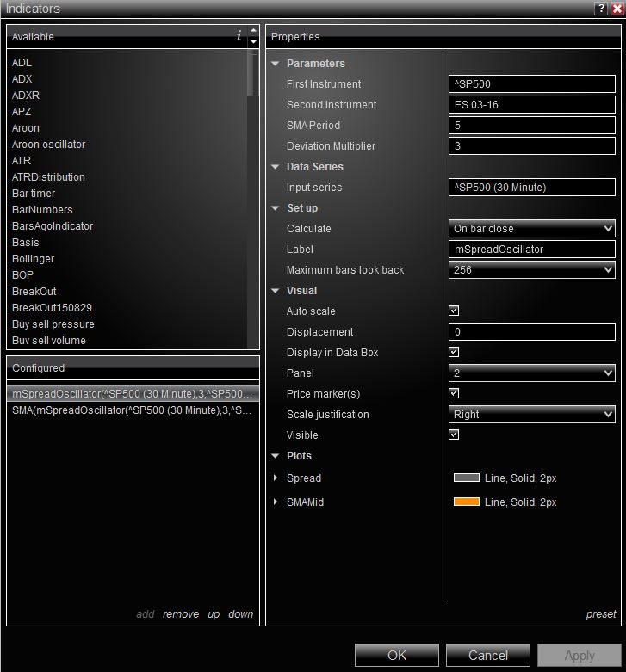
Task: Open the Panel dropdown
Action: tap(531, 373)
